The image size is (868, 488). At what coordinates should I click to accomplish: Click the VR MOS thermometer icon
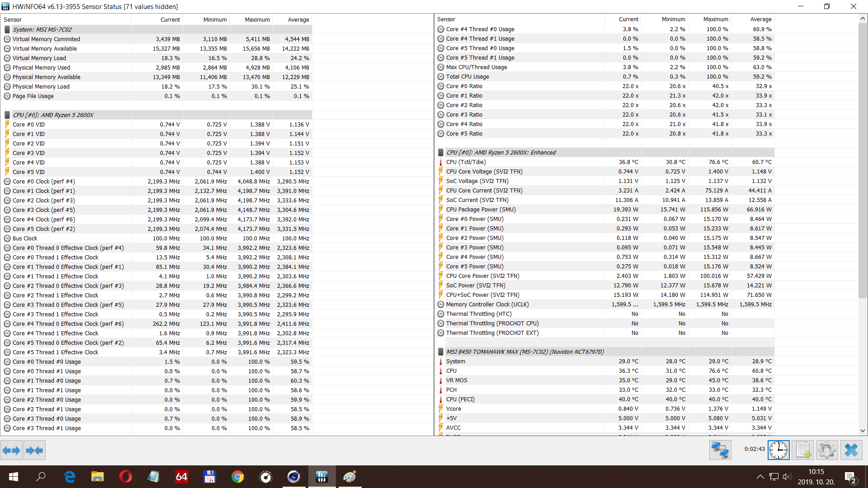point(441,380)
